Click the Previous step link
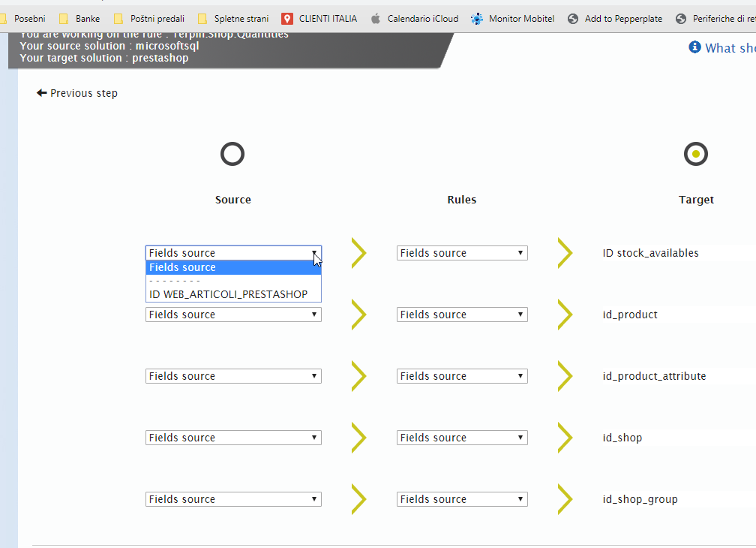This screenshot has height=548, width=756. tap(82, 92)
